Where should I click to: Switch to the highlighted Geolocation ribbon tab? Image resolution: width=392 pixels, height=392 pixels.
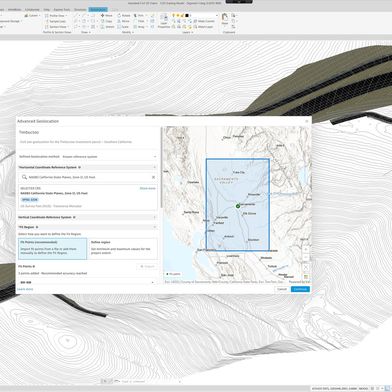(98, 10)
